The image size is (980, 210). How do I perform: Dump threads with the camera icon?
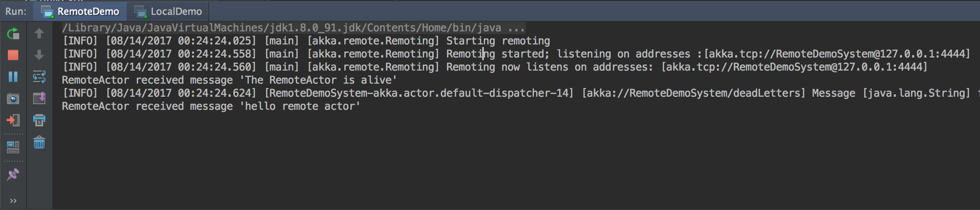(x=13, y=99)
